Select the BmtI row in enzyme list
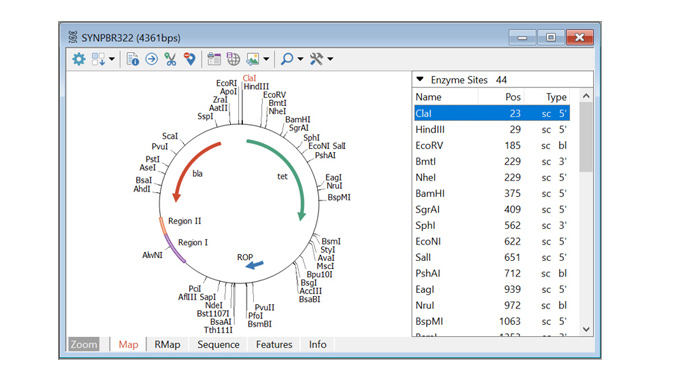678x381 pixels. click(x=492, y=161)
